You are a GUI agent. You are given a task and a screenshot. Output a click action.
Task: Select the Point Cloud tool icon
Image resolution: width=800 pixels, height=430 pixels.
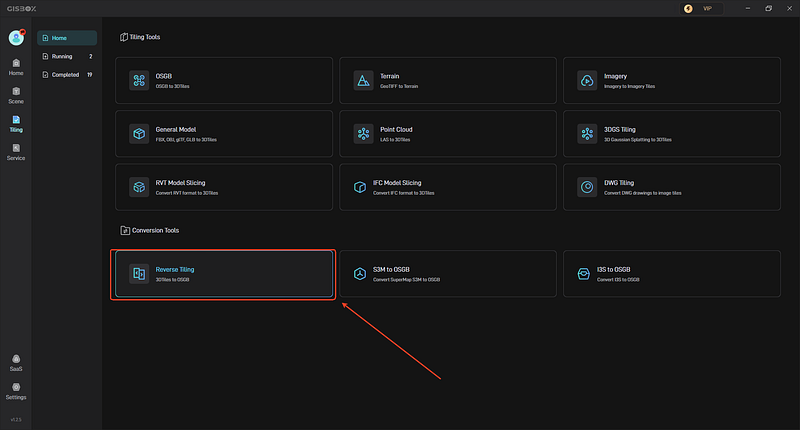click(x=363, y=134)
